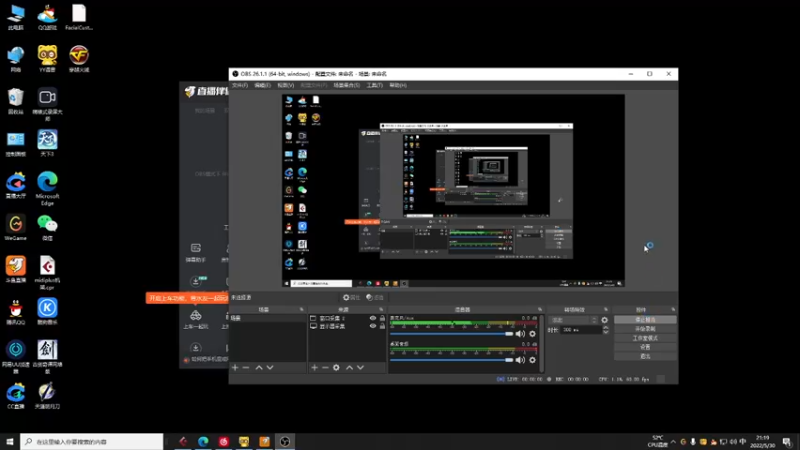Open scene transition settings gear
This screenshot has width=800, height=450.
tap(605, 320)
